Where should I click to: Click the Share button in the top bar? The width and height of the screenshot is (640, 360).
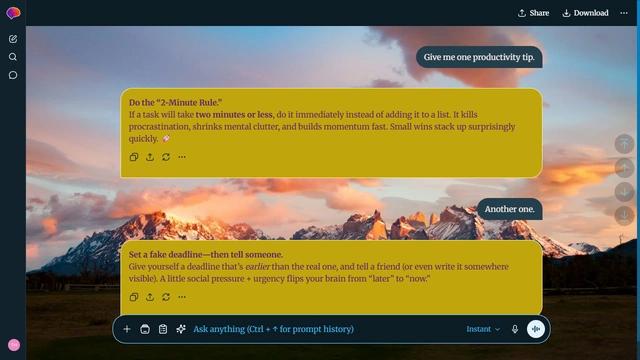pos(533,13)
